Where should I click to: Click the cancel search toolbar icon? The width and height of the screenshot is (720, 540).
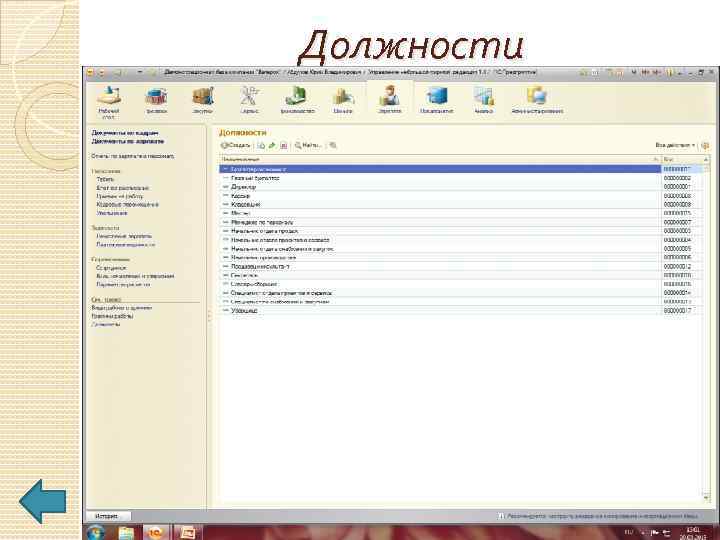coord(333,145)
